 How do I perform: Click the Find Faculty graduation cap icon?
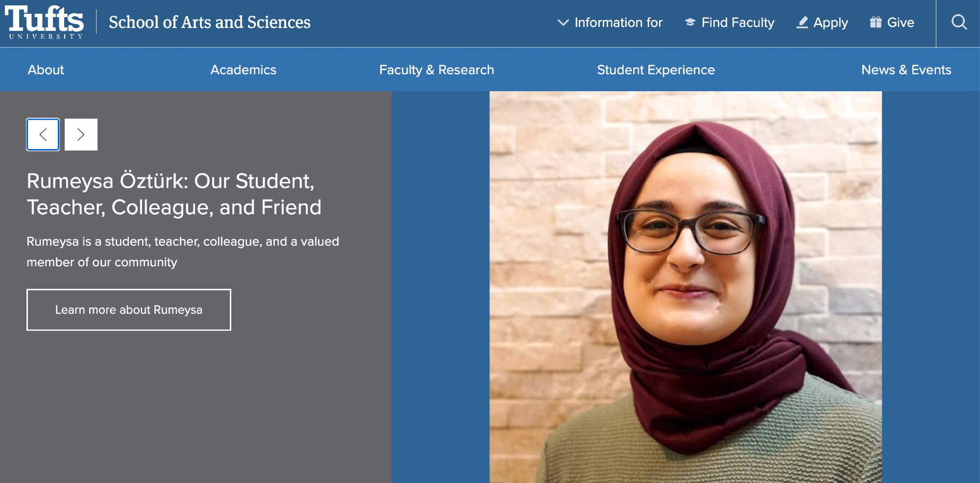690,22
